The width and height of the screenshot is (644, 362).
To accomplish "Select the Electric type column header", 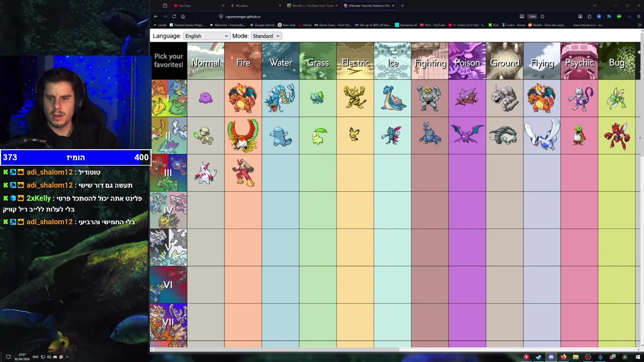I will (x=355, y=61).
